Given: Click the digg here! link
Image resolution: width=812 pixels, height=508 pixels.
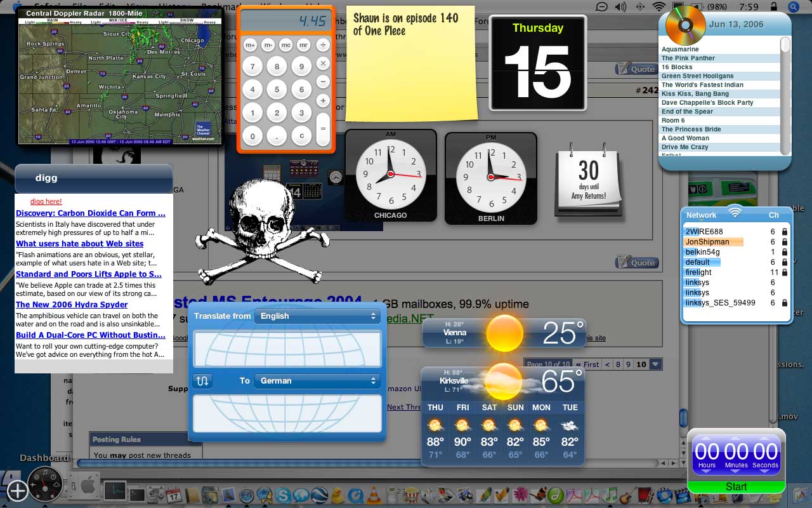Looking at the screenshot, I should [46, 201].
